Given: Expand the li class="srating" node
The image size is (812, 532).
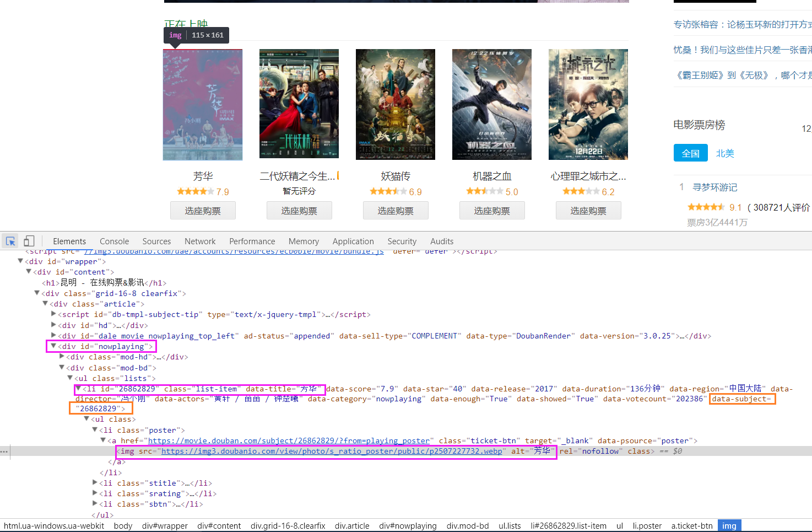Looking at the screenshot, I should click(x=95, y=493).
